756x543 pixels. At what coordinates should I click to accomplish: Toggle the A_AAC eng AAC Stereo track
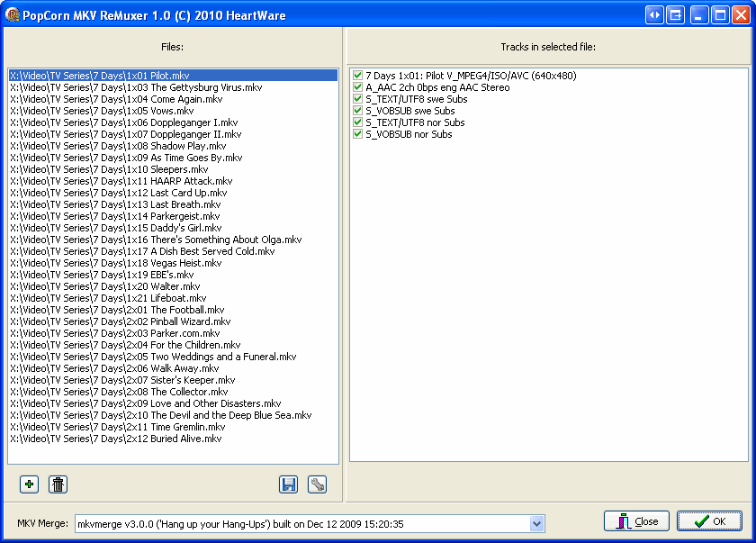[358, 87]
